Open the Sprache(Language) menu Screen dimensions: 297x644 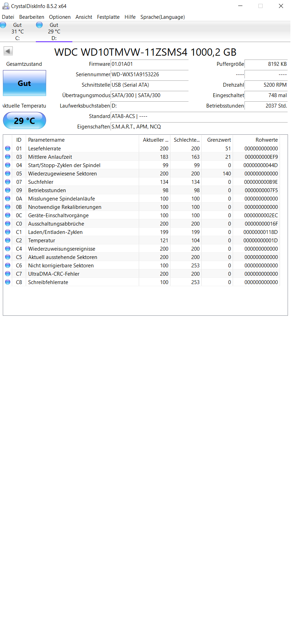163,17
